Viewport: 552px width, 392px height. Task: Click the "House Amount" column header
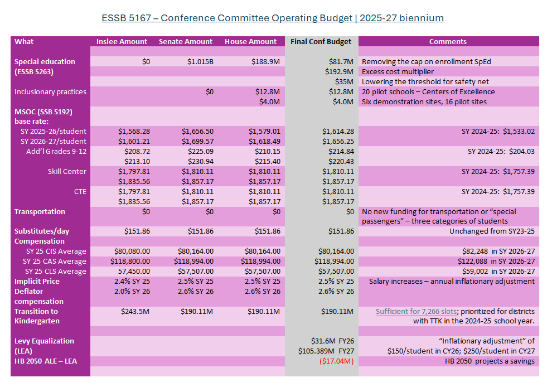[x=250, y=42]
